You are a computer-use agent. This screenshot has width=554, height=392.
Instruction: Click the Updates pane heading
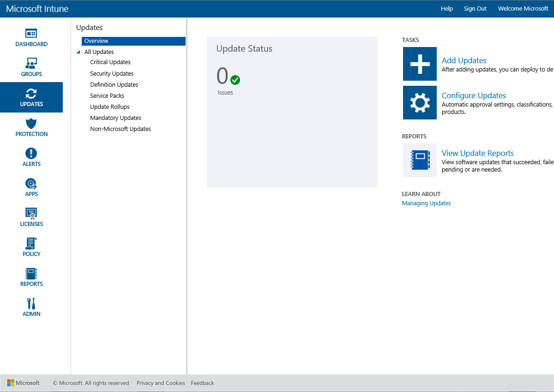90,28
